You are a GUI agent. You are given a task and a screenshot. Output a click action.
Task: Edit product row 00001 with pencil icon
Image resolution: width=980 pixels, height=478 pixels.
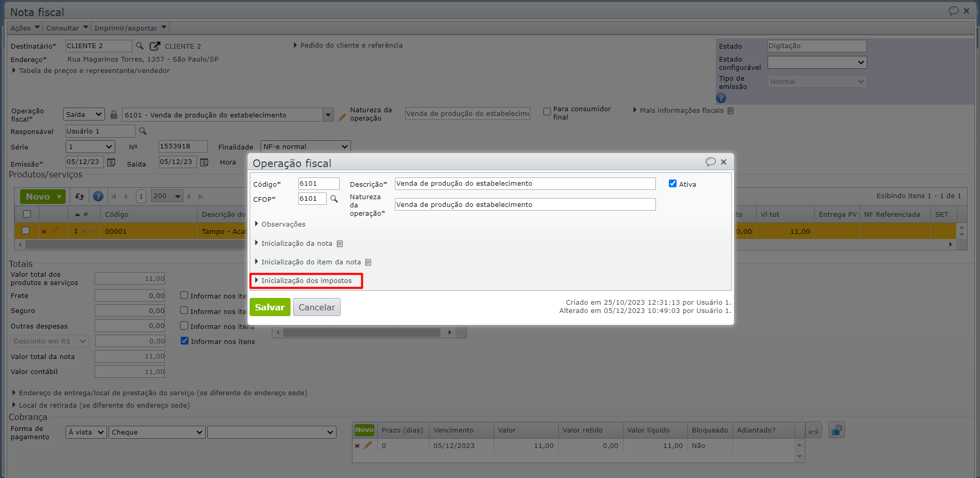pos(55,231)
